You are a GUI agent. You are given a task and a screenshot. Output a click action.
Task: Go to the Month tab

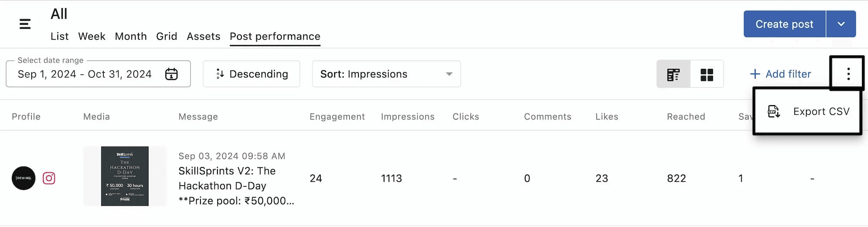coord(131,36)
